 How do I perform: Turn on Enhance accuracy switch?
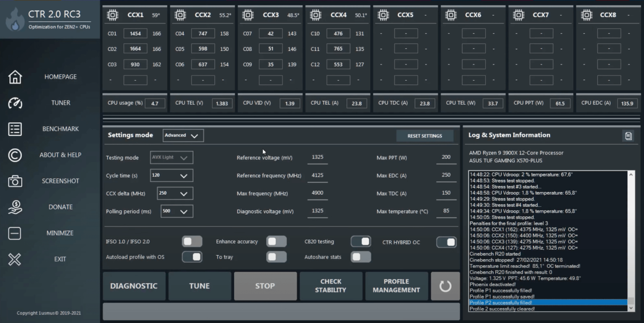pyautogui.click(x=276, y=242)
